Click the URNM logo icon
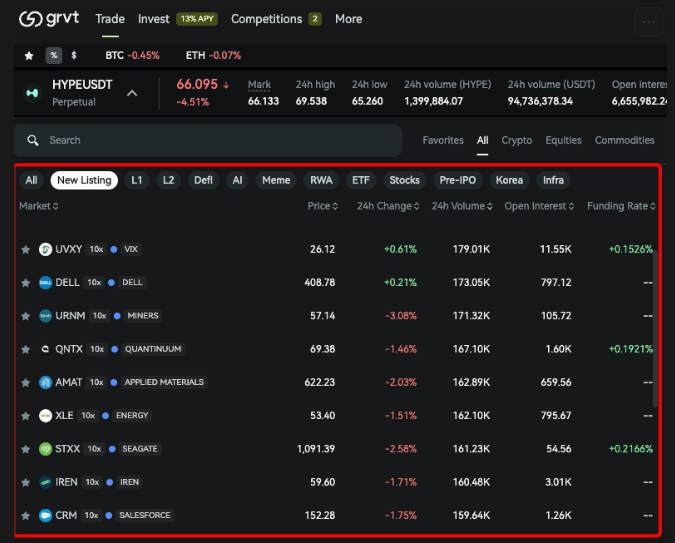The height and width of the screenshot is (543, 675). [45, 316]
